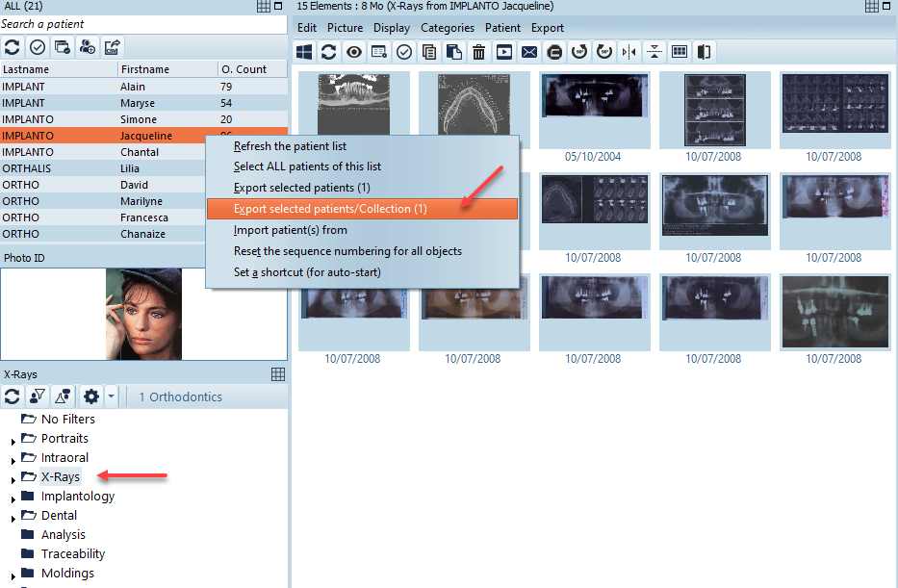Click the add patient icon
The height and width of the screenshot is (588, 898).
coord(87,48)
